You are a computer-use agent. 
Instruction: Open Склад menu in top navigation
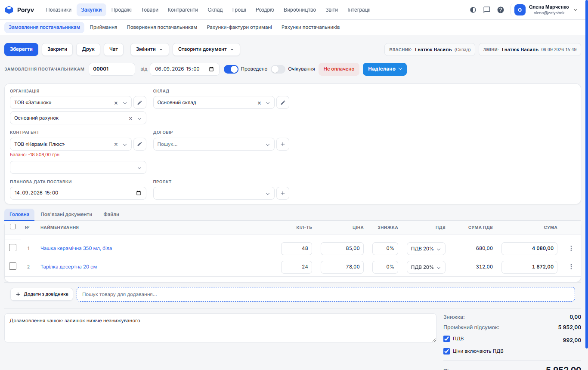point(215,10)
